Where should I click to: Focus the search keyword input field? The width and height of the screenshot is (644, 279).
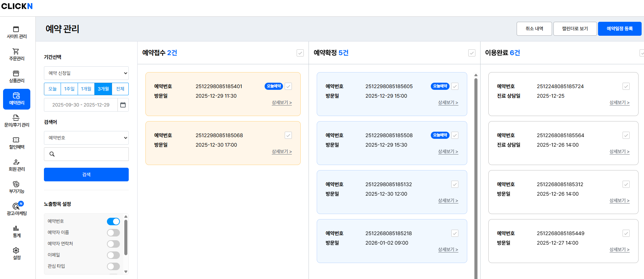tap(90, 154)
